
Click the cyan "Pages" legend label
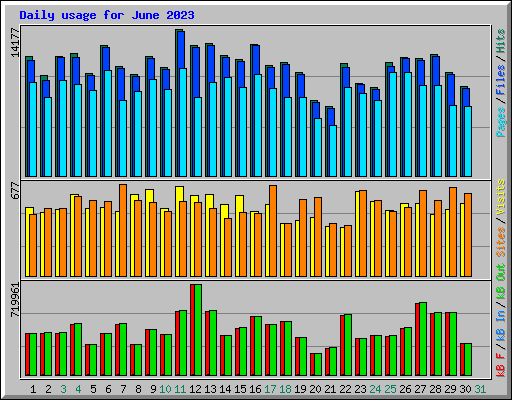coord(501,122)
